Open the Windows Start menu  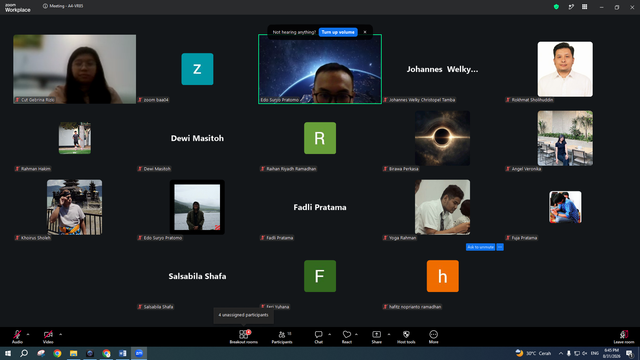(8, 353)
